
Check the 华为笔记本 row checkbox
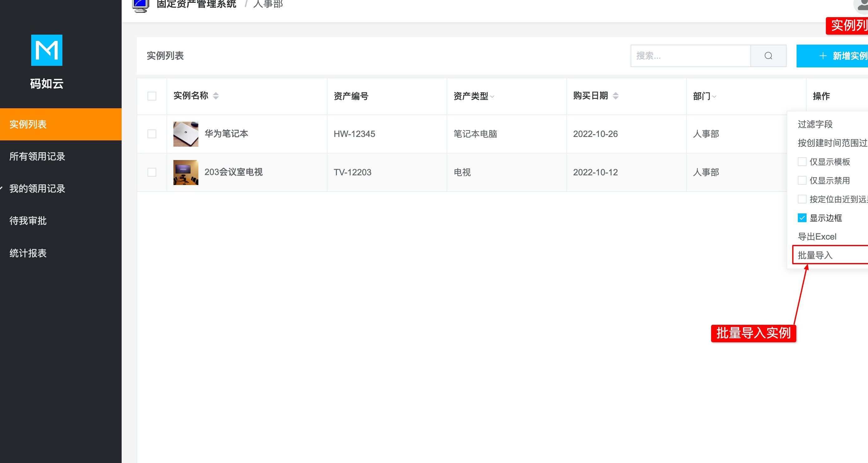(x=152, y=134)
